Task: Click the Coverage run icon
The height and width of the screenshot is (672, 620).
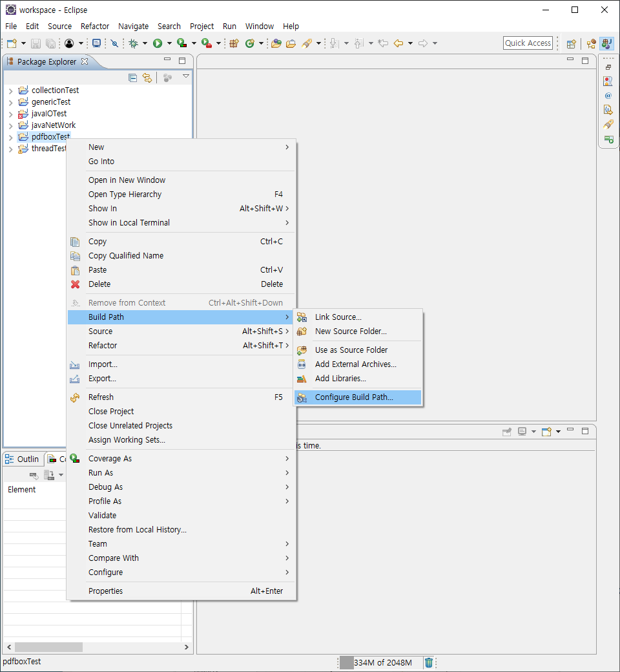Action: point(182,43)
